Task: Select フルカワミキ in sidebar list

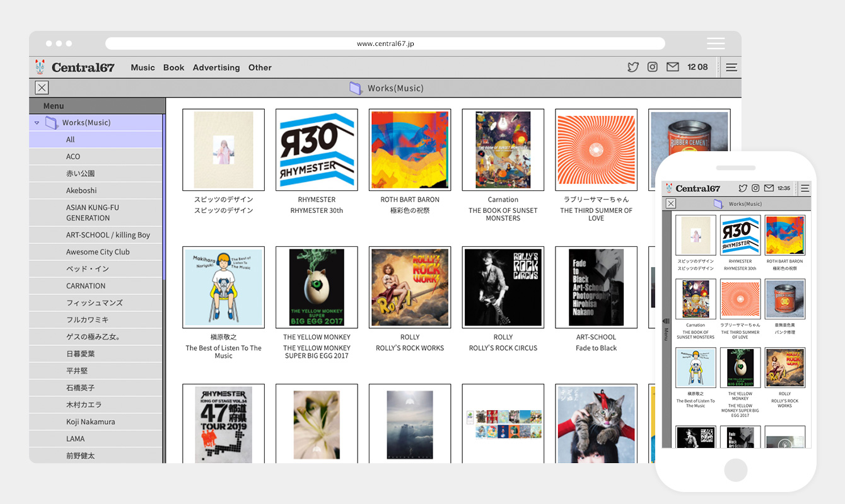Action: pos(96,320)
